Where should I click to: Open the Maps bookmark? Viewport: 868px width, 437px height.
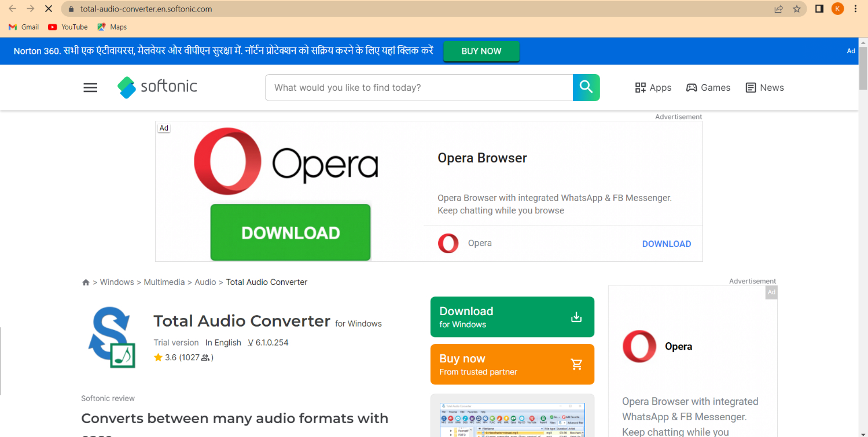click(x=112, y=27)
